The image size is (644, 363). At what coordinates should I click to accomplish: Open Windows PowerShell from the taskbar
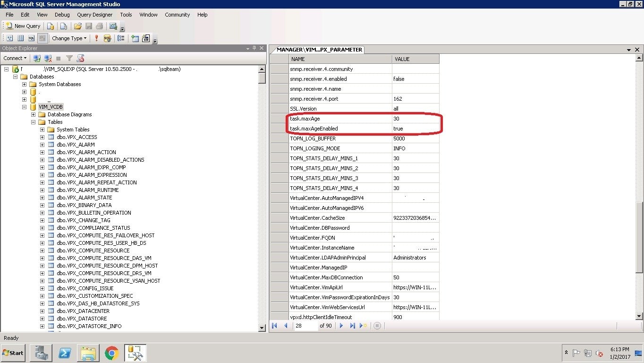[65, 353]
